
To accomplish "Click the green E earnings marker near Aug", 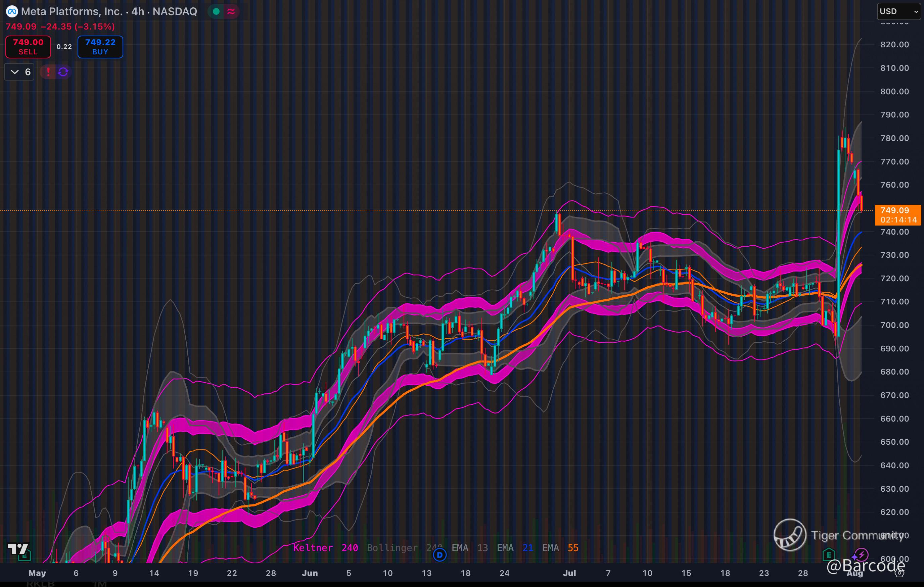I will tap(829, 555).
